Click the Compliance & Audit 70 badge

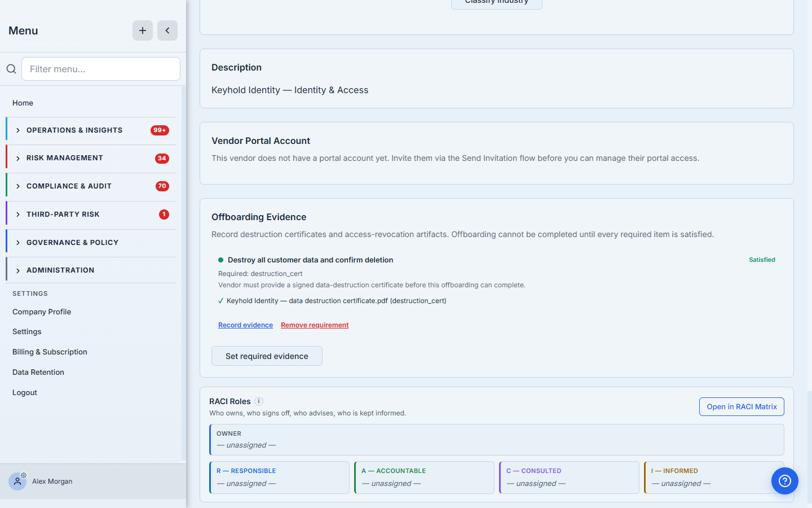162,186
